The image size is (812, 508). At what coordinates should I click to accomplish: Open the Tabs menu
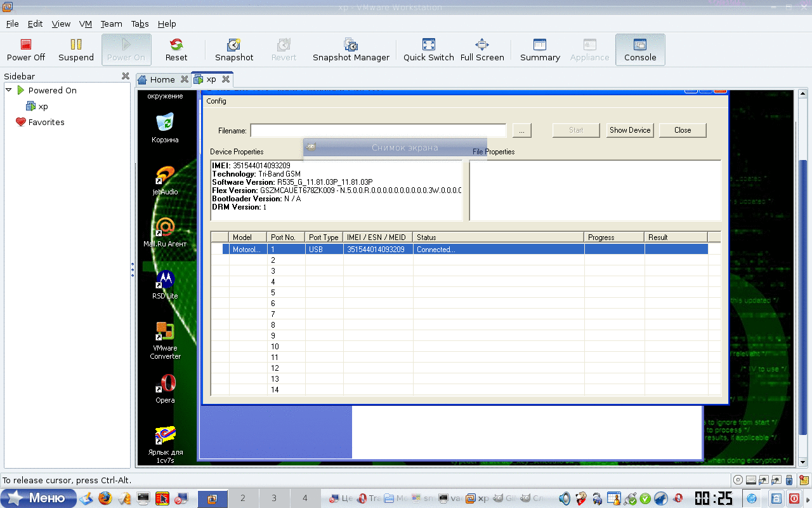140,23
